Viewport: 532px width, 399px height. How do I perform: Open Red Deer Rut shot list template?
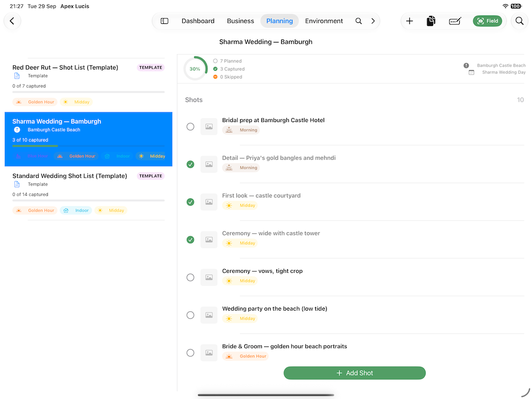pyautogui.click(x=88, y=85)
